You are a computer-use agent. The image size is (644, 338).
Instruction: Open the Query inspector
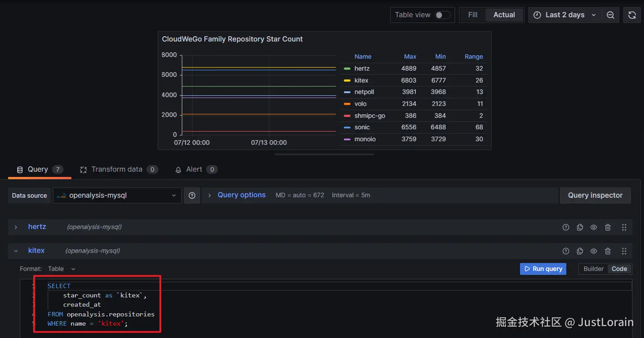tap(595, 195)
